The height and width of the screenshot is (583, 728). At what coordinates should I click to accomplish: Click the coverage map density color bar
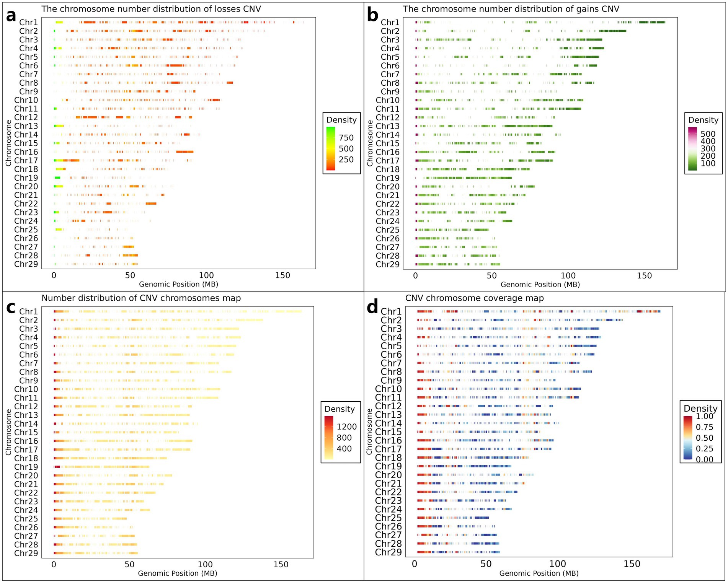pos(688,438)
